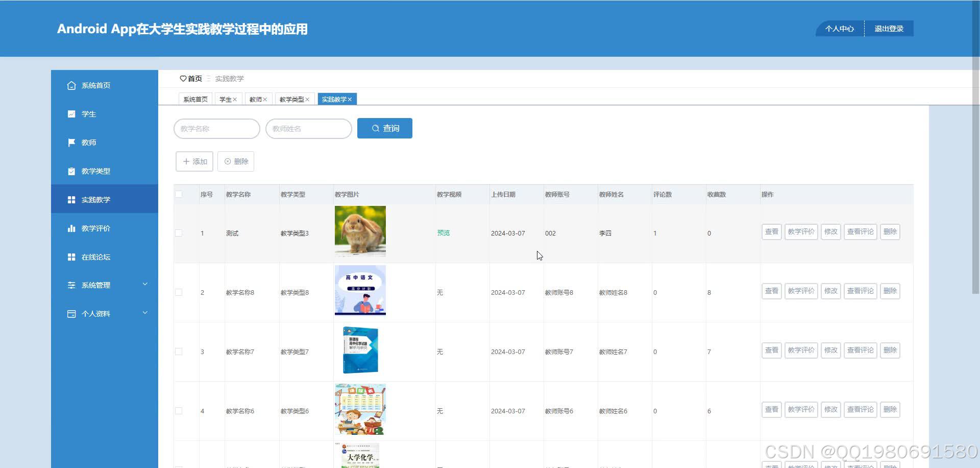The height and width of the screenshot is (468, 980).
Task: Open 教学评价 via the bar chart icon
Action: point(71,228)
